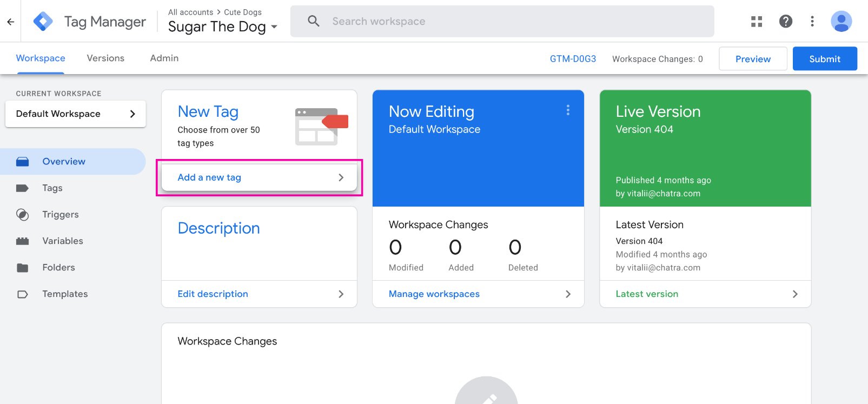868x404 pixels.
Task: Click the Search workspace field
Action: [502, 22]
